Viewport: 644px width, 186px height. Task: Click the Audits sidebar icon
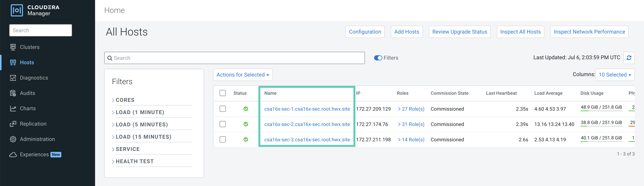(13, 93)
